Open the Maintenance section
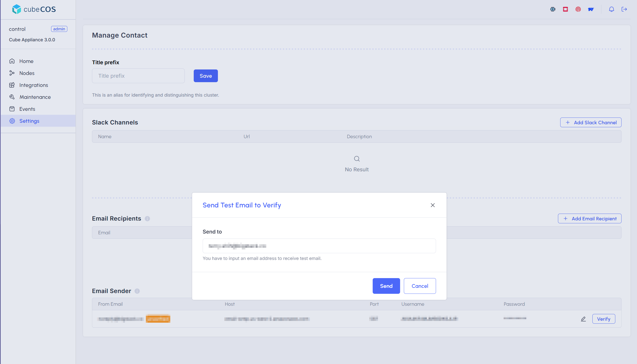 pyautogui.click(x=38, y=97)
